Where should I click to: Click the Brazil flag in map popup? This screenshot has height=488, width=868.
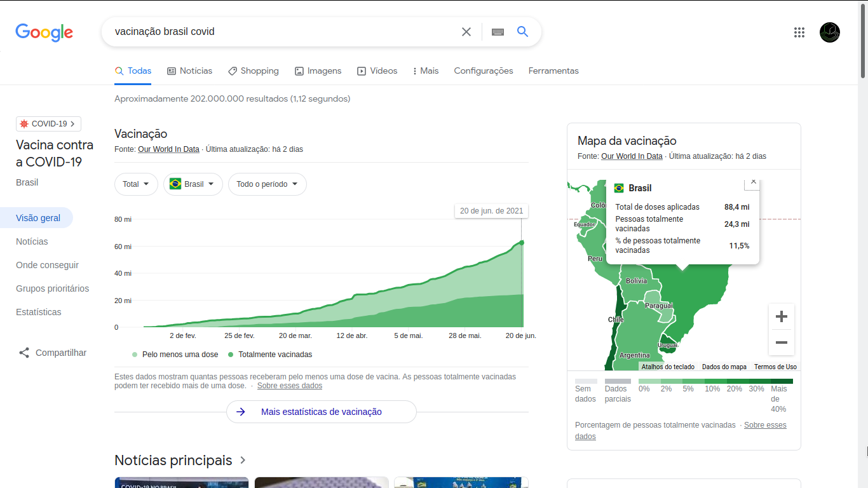pos(619,188)
